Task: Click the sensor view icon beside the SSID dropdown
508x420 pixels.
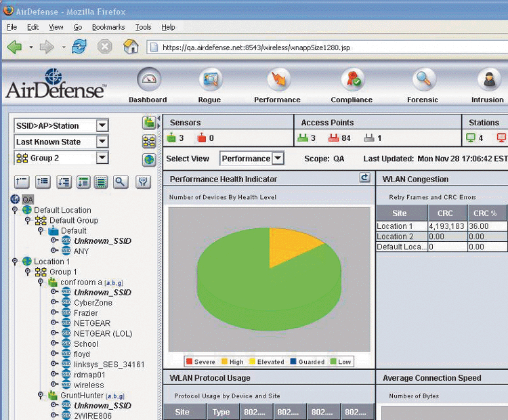Action: click(x=149, y=123)
